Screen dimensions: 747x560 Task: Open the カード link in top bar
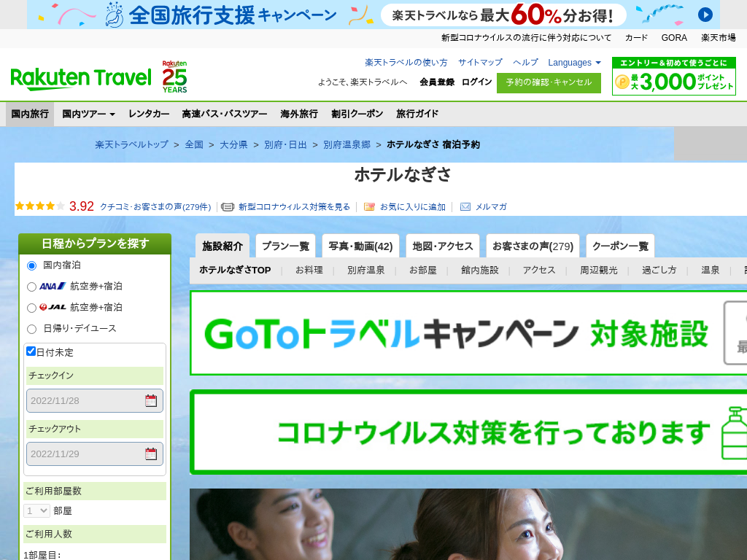[x=636, y=38]
